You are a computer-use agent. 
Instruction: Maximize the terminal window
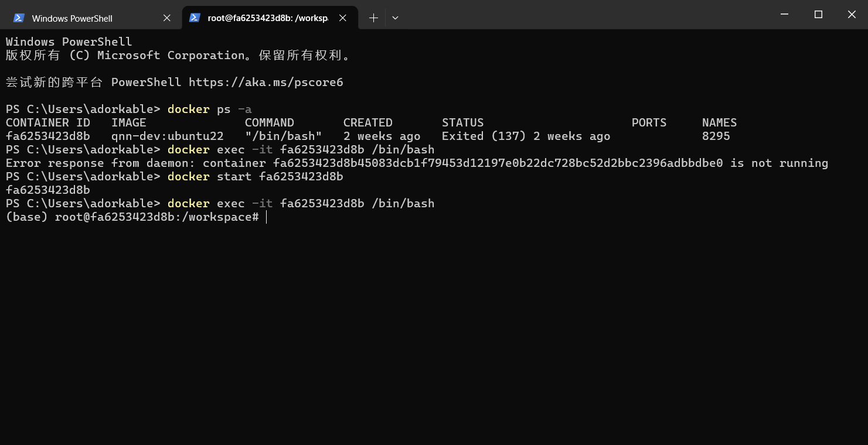click(818, 15)
